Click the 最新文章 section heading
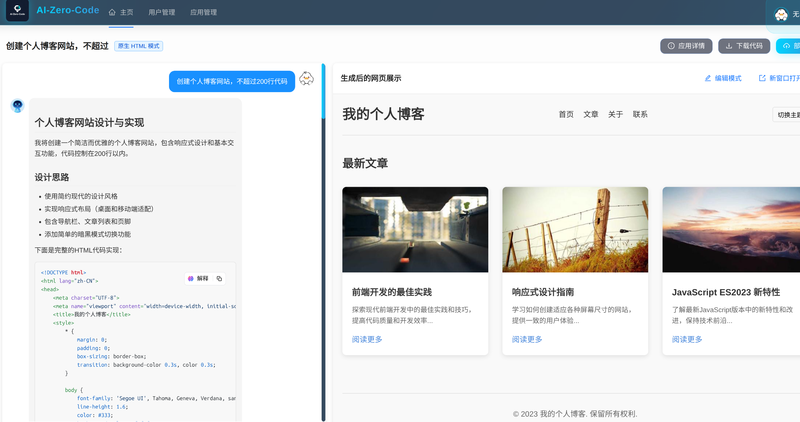This screenshot has width=800, height=422. click(x=365, y=163)
